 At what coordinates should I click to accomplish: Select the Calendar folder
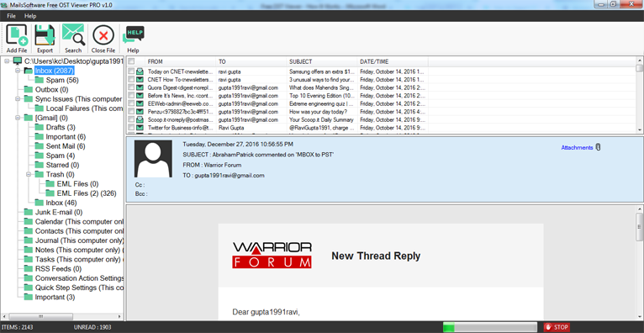coord(79,222)
